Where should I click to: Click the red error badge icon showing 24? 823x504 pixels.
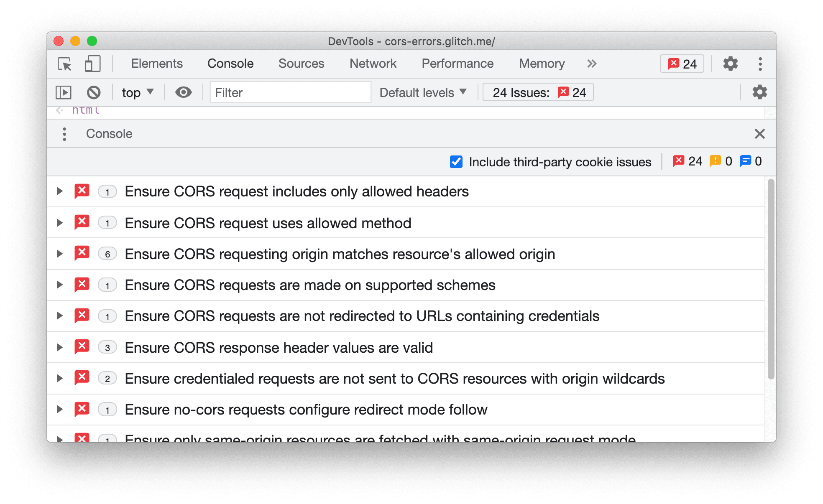coord(681,63)
